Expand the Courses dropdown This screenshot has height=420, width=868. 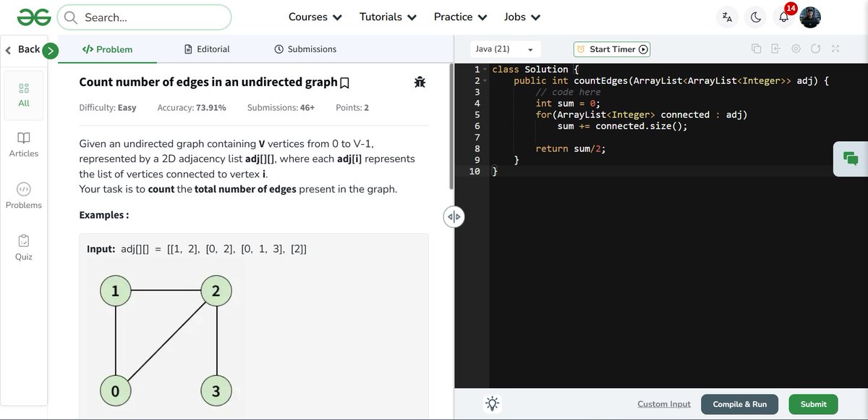[x=315, y=16]
